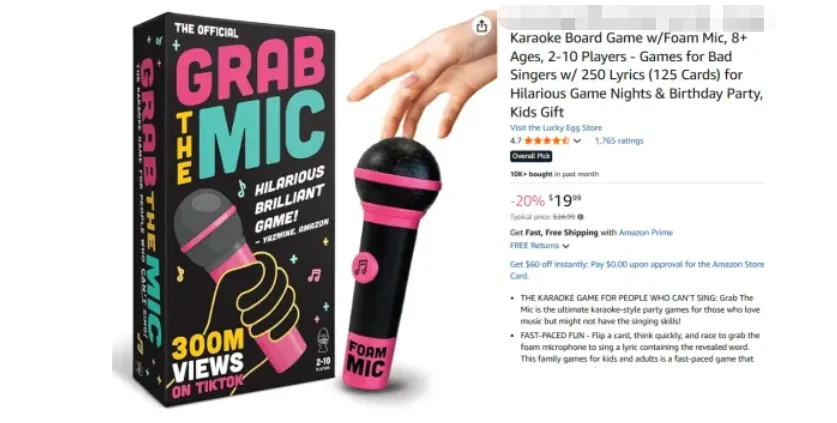Click the music note button on mic

click(364, 266)
